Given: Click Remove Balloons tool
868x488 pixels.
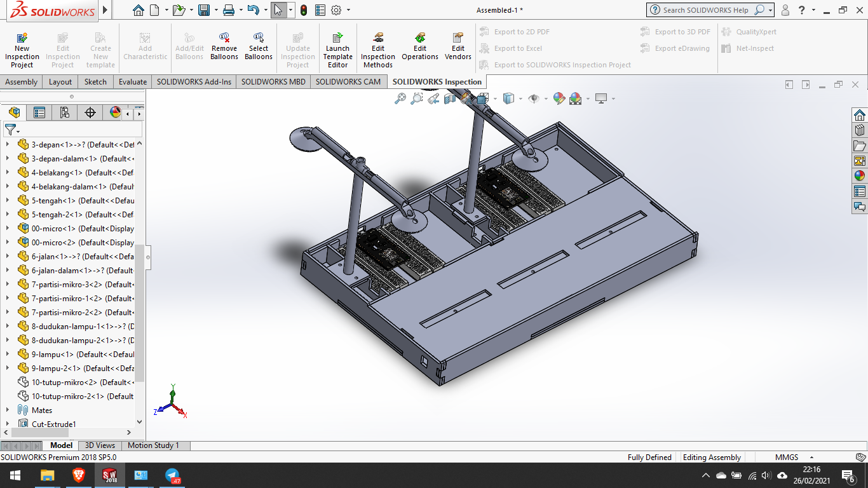Looking at the screenshot, I should click(x=224, y=46).
